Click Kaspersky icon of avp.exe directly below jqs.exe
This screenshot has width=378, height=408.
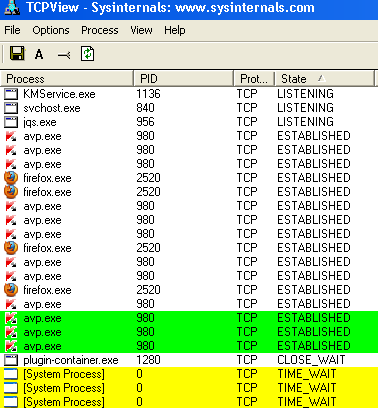pos(11,136)
